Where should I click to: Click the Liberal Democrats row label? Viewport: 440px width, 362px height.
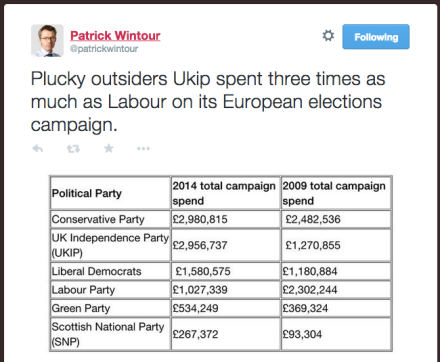point(97,271)
